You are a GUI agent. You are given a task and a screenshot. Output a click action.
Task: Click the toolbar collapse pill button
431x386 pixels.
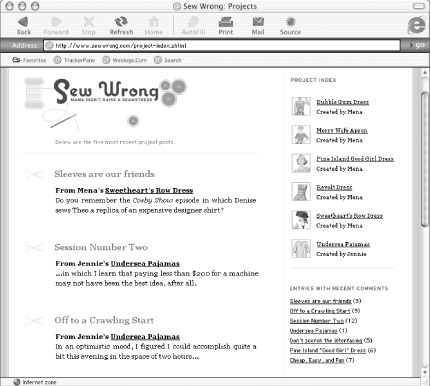[x=419, y=6]
